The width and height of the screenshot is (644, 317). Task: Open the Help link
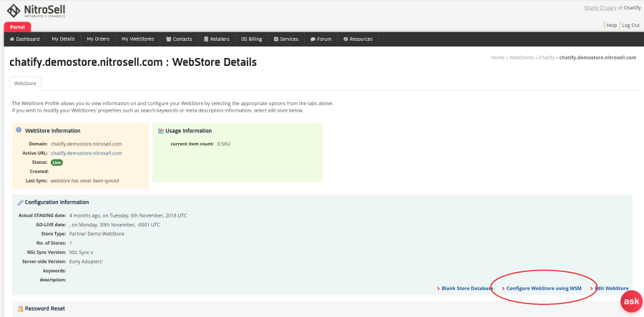click(612, 25)
